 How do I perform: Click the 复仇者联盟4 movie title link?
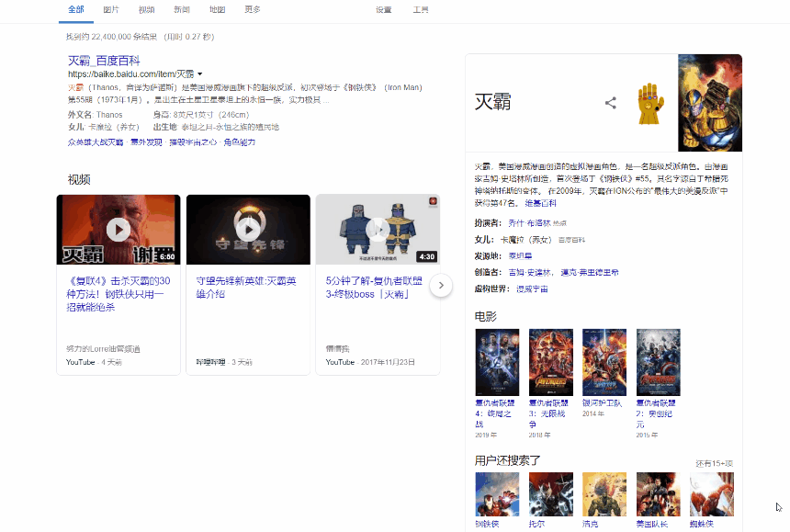(495, 413)
